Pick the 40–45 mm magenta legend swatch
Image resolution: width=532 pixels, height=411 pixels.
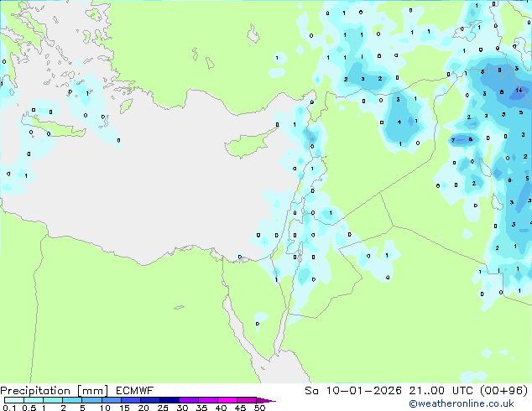tap(227, 400)
